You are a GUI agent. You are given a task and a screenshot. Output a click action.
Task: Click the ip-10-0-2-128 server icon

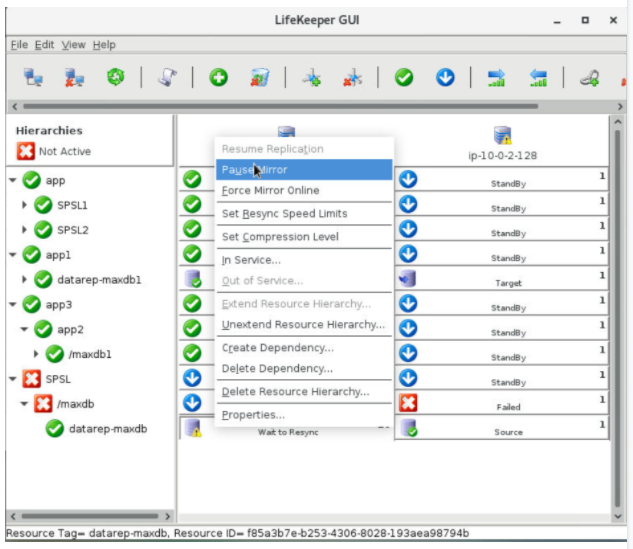point(502,135)
